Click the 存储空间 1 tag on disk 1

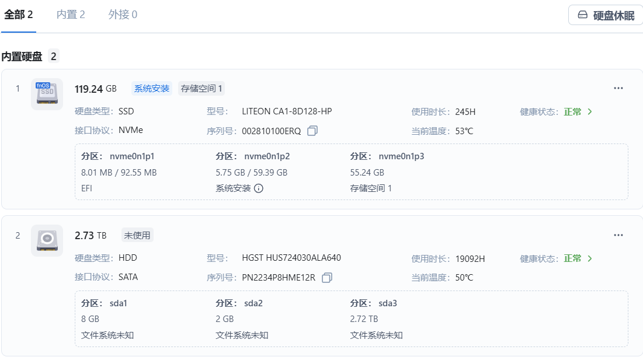click(201, 89)
